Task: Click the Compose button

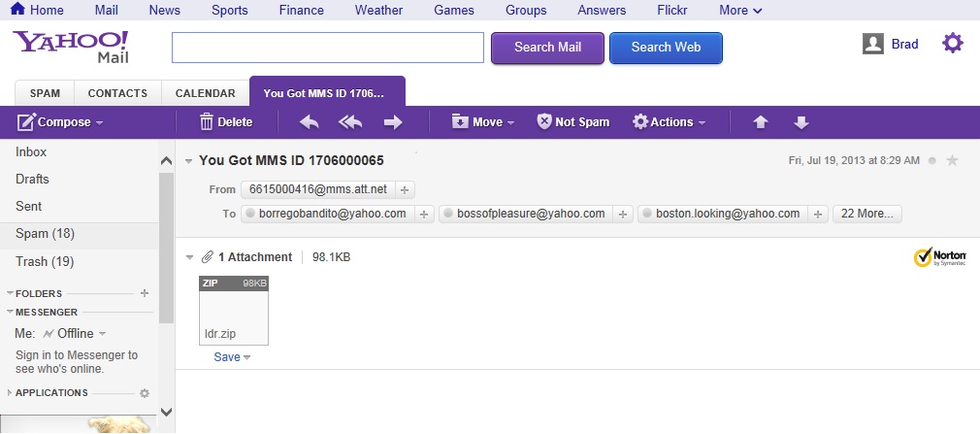Action: coord(54,122)
